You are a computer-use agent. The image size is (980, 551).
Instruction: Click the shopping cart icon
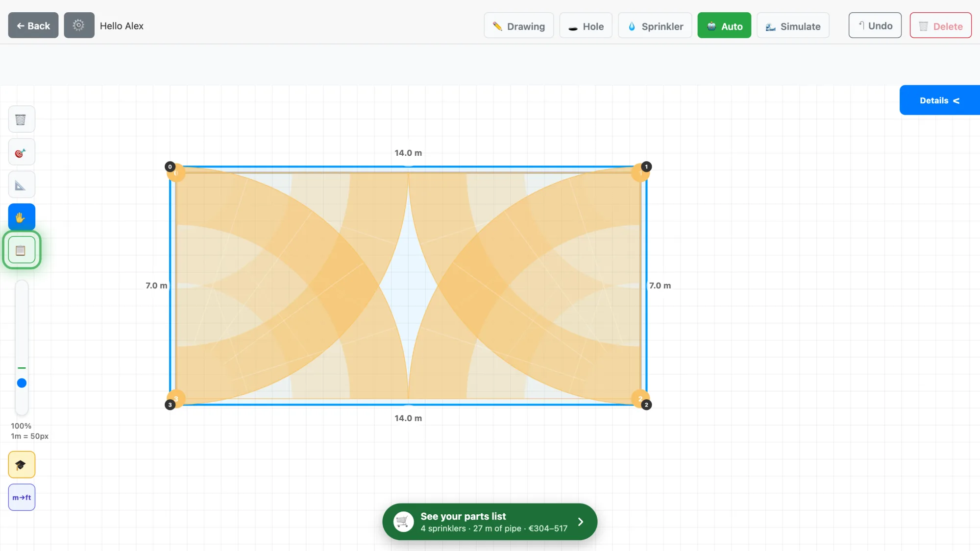[404, 522]
